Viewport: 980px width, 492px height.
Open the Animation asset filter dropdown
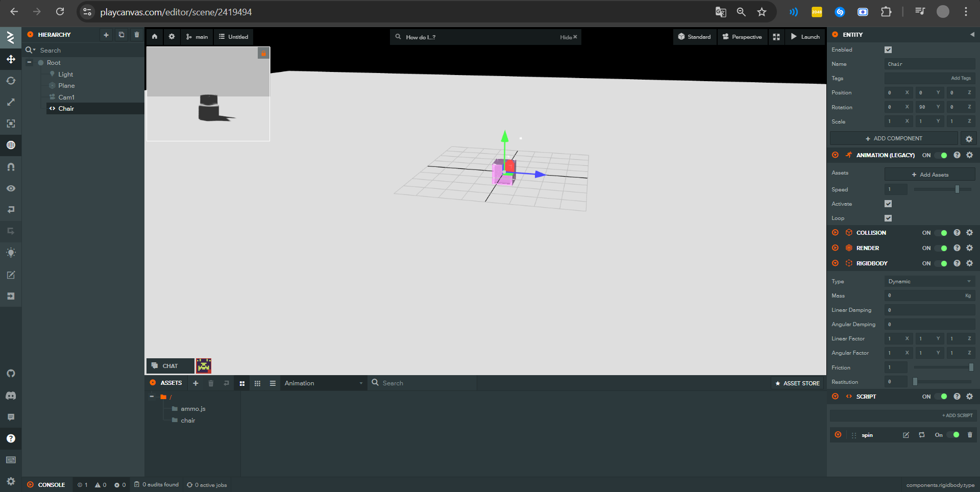[323, 383]
